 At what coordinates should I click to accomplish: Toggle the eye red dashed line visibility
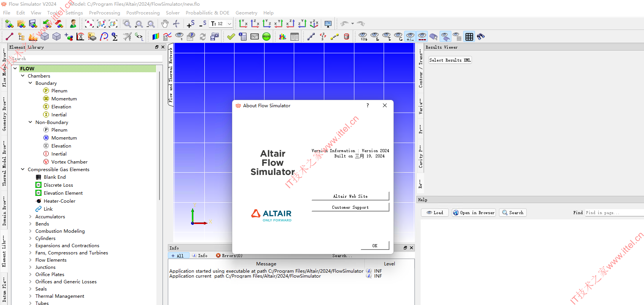point(422,37)
